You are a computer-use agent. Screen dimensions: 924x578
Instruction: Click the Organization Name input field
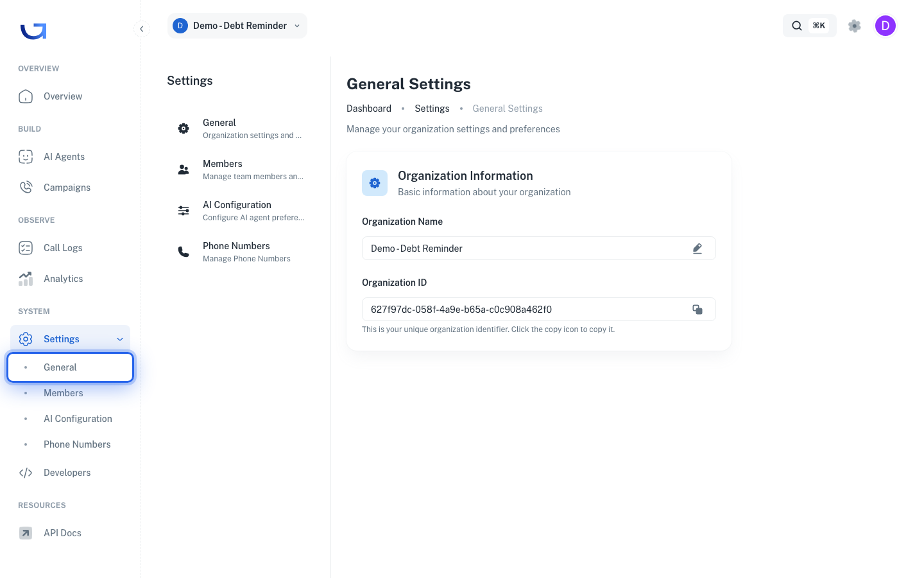539,249
